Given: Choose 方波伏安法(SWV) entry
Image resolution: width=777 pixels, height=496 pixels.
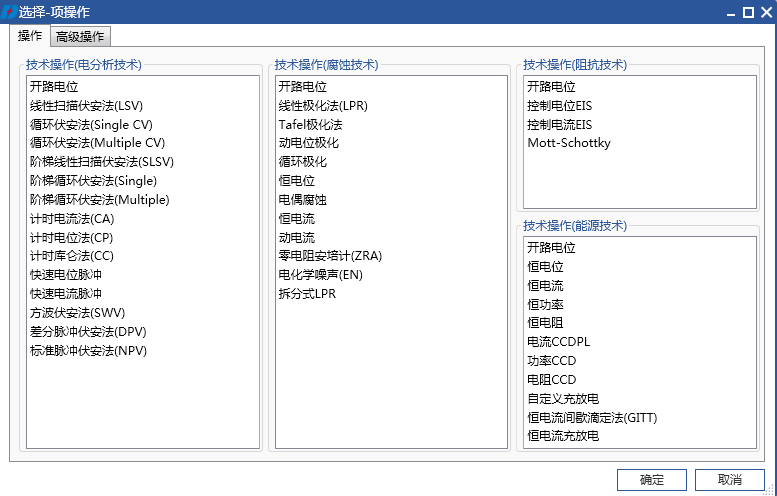Looking at the screenshot, I should coord(77,313).
